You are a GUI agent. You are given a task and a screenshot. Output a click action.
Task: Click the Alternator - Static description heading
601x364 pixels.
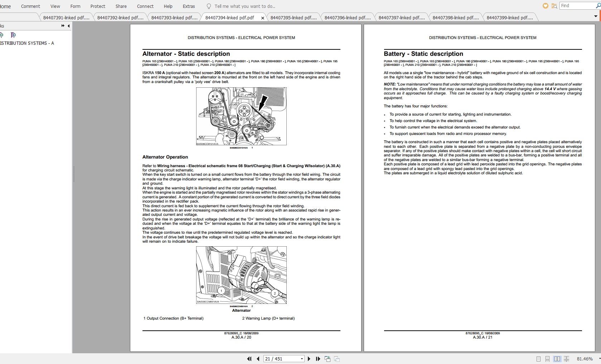[186, 54]
